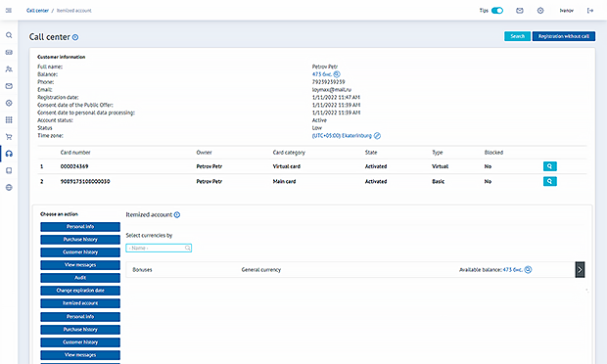Click the Bonuses currency name
The image size is (607, 364).
(x=142, y=270)
